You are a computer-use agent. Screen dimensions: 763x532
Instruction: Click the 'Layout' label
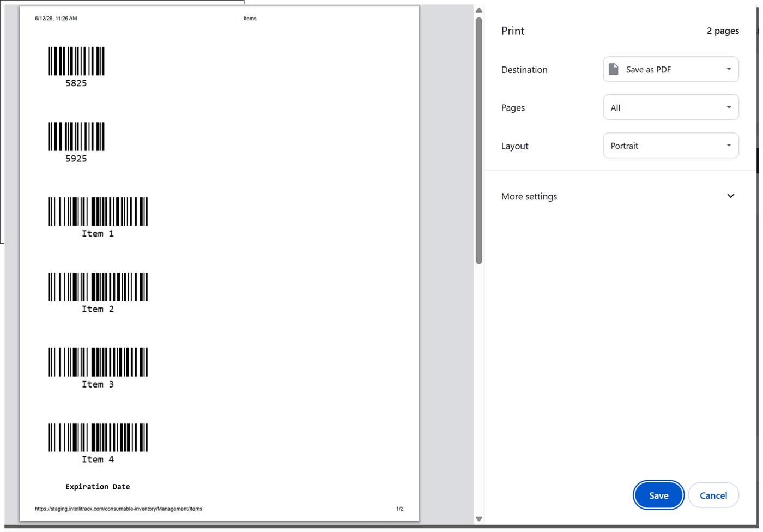tap(515, 146)
